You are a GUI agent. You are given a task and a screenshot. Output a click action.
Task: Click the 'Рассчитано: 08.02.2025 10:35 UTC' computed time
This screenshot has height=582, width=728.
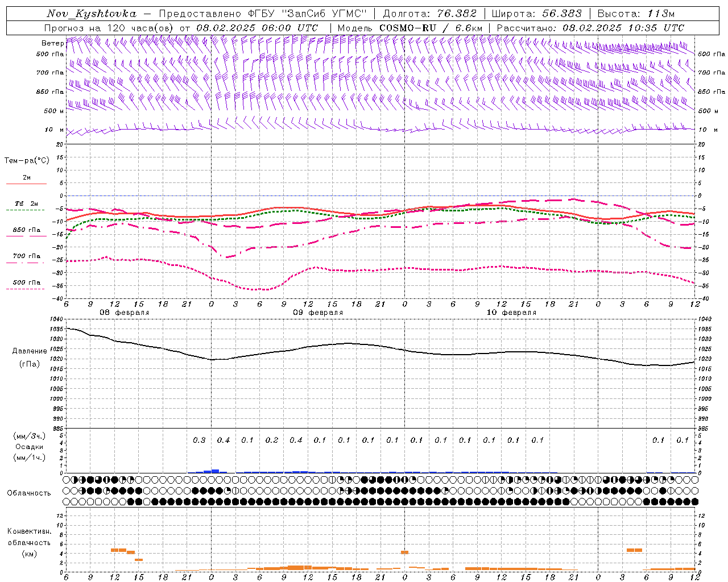tap(590, 28)
